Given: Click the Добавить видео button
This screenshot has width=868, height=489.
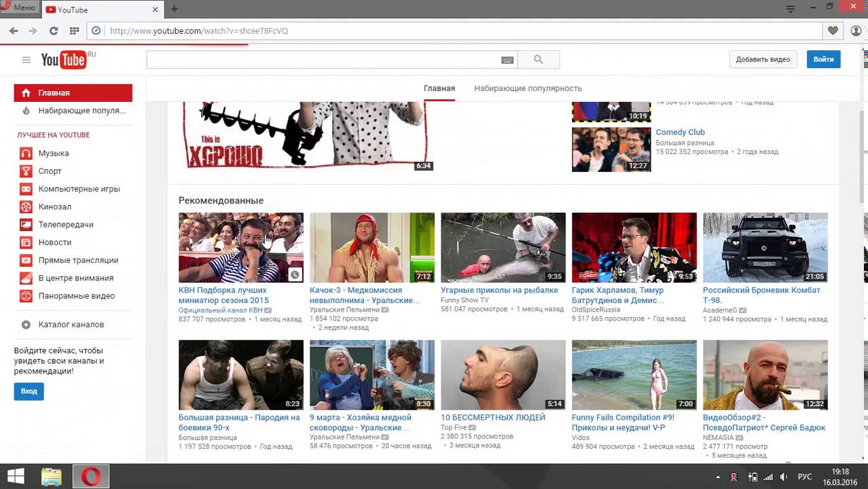Looking at the screenshot, I should (x=763, y=59).
